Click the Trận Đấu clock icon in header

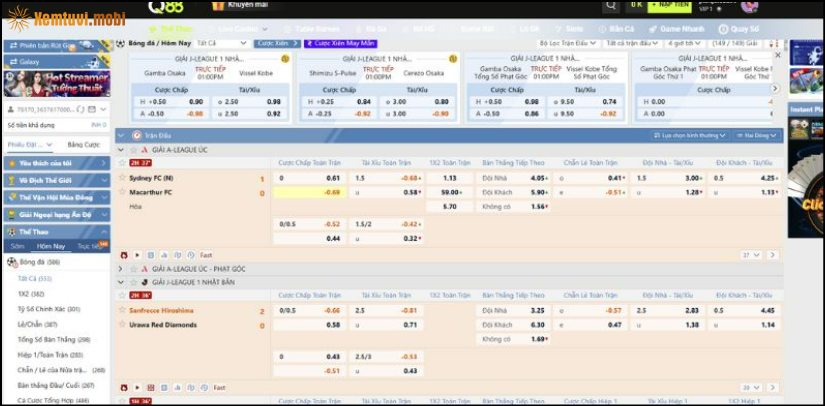(136, 136)
